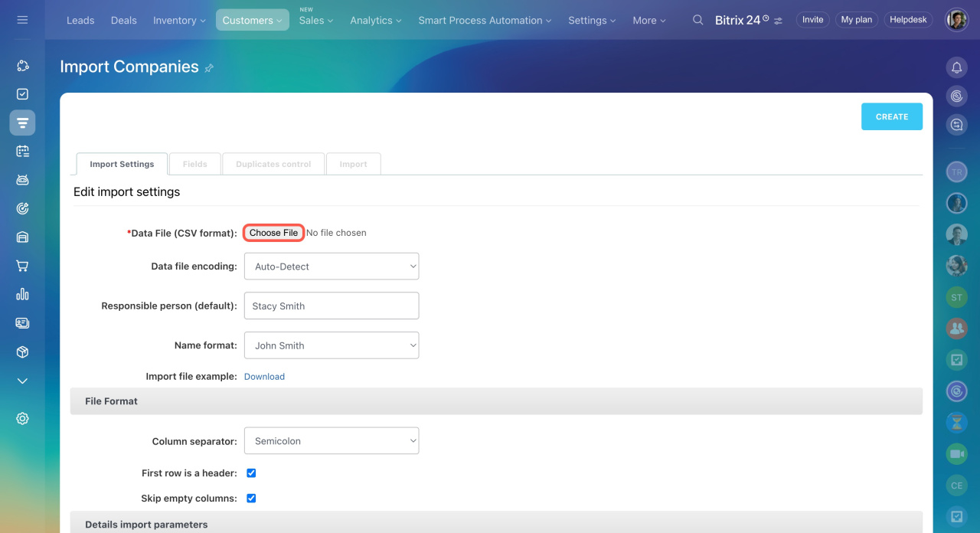Open the hamburger main menu
The height and width of the screenshot is (533, 980).
(22, 20)
